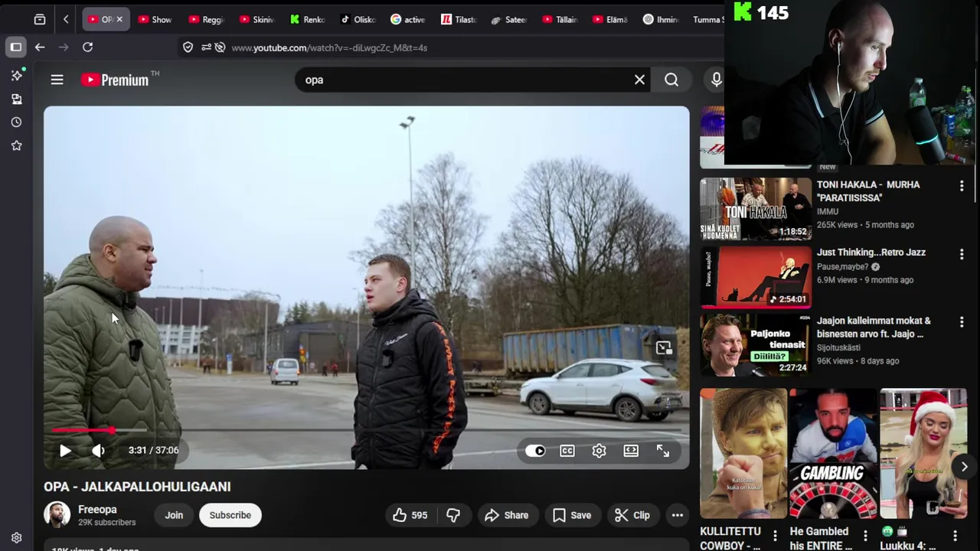
Task: Open the Toni Hakala video thumbnail
Action: pyautogui.click(x=756, y=209)
